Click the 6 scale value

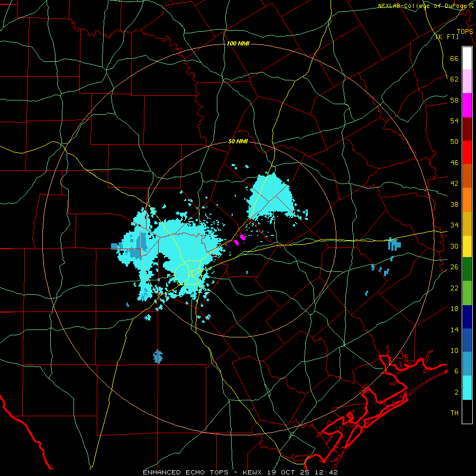[x=456, y=371]
